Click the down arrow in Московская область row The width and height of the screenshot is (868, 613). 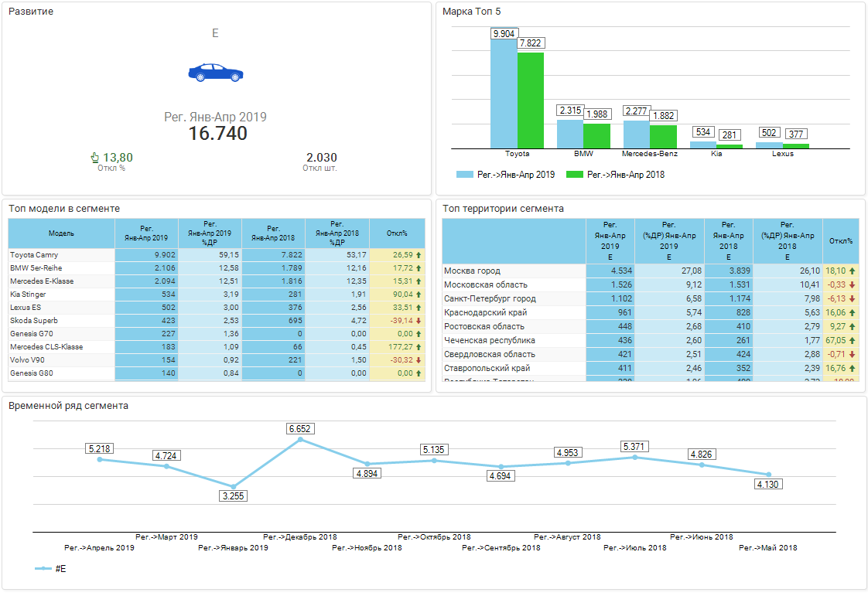point(852,285)
